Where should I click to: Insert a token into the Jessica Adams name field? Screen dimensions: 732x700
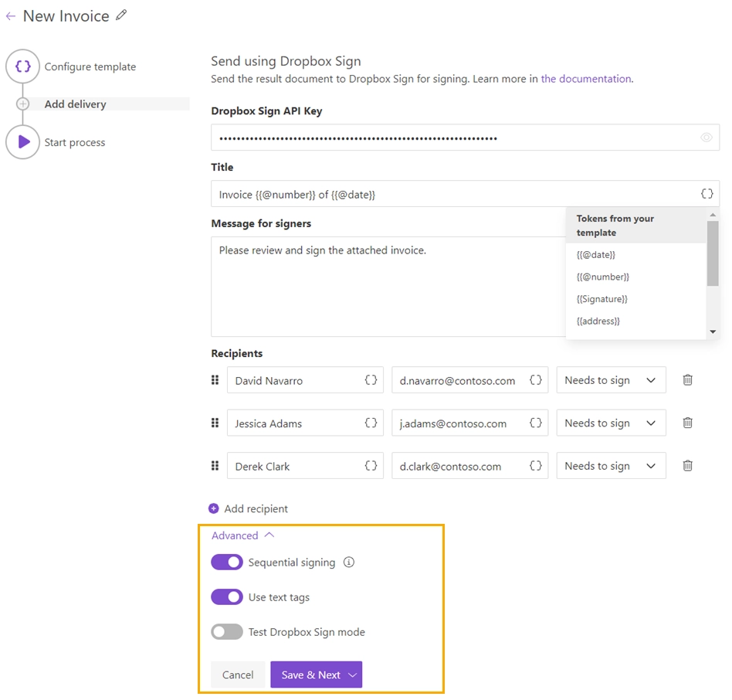[x=371, y=423]
